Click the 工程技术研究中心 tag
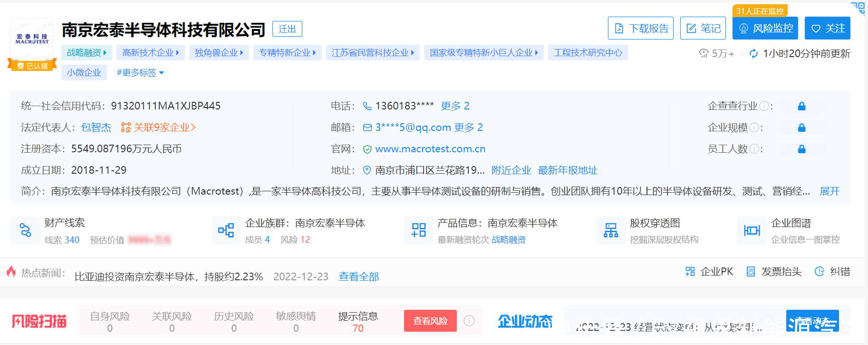 [588, 52]
